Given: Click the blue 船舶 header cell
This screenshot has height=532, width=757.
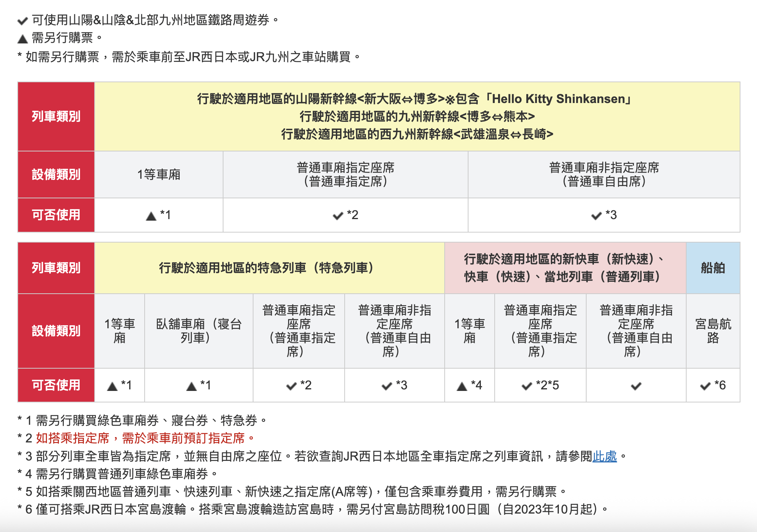Looking at the screenshot, I should (713, 268).
